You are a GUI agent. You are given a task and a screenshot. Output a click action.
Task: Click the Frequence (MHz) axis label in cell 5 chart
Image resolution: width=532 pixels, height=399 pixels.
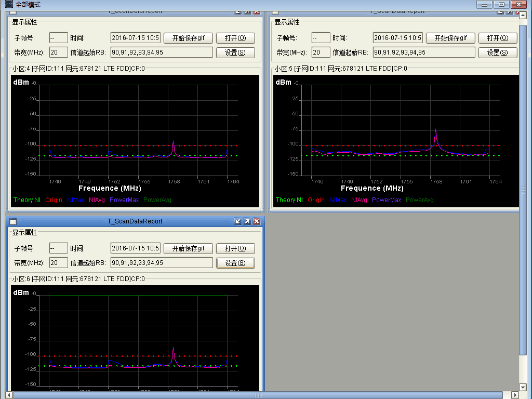tap(372, 188)
